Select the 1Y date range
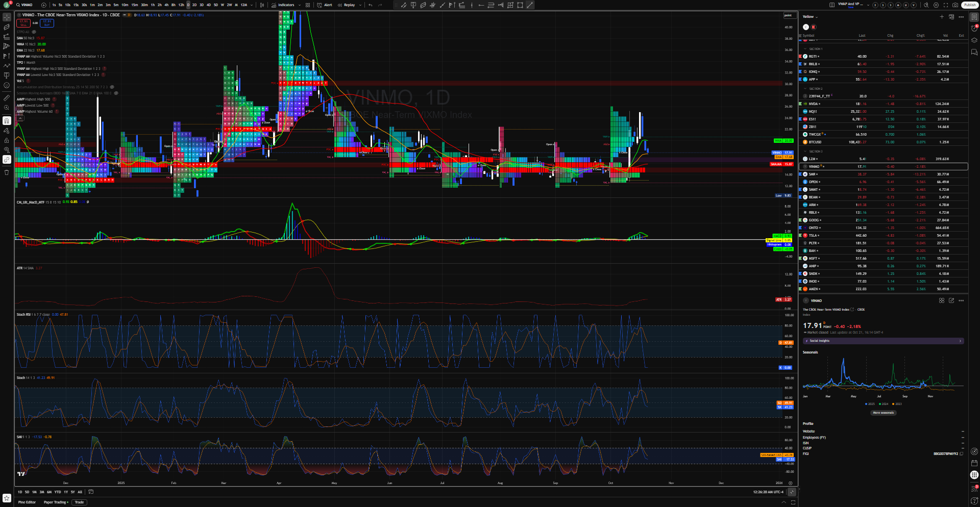 pyautogui.click(x=66, y=492)
